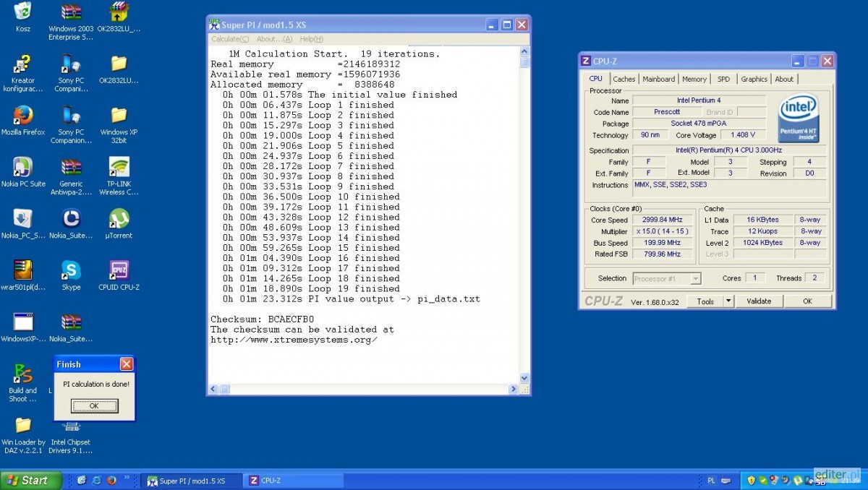Open the About menu in Super PI

pos(274,39)
